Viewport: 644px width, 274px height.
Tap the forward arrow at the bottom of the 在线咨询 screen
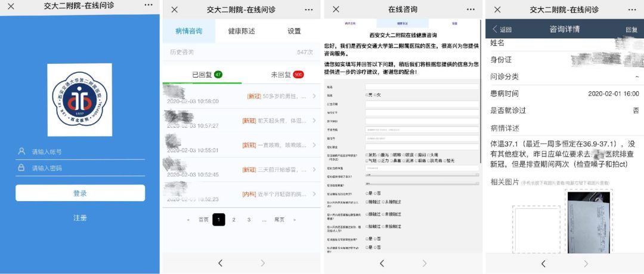(425, 263)
